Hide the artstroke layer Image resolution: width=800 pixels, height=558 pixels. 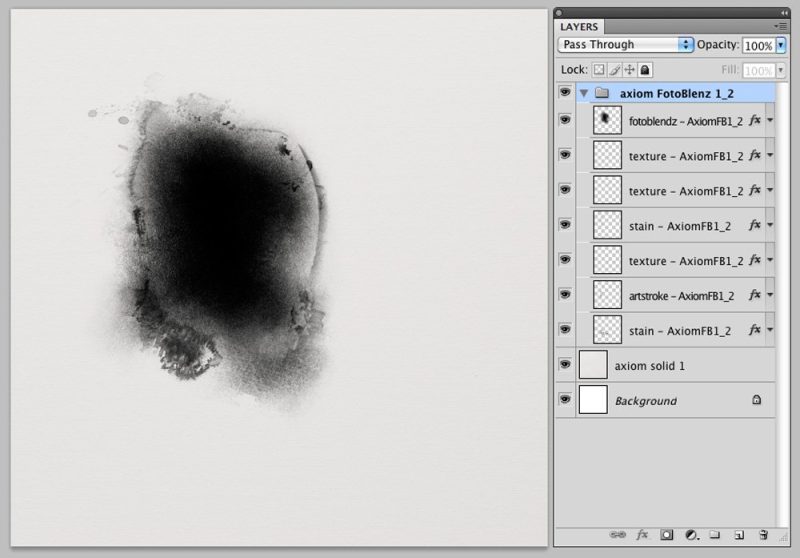click(x=565, y=294)
